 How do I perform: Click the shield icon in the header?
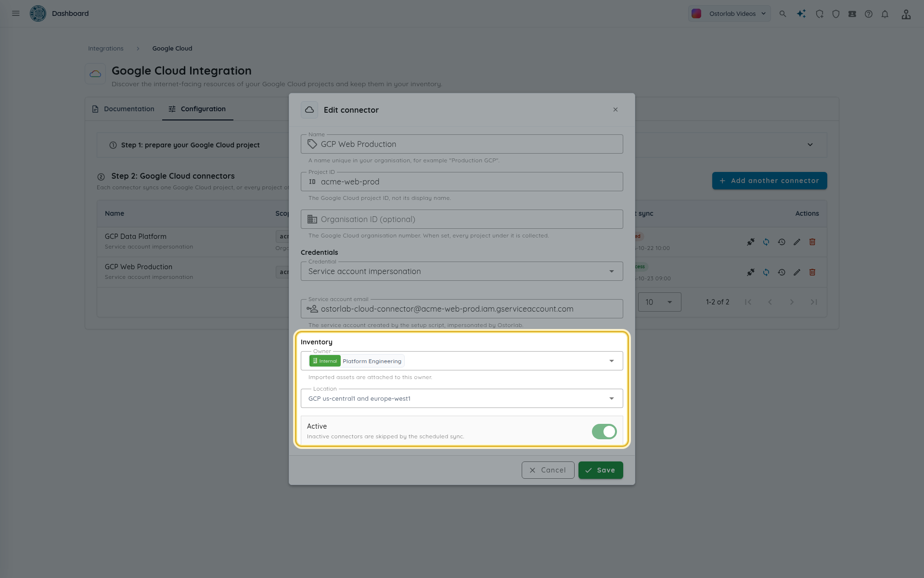point(836,14)
